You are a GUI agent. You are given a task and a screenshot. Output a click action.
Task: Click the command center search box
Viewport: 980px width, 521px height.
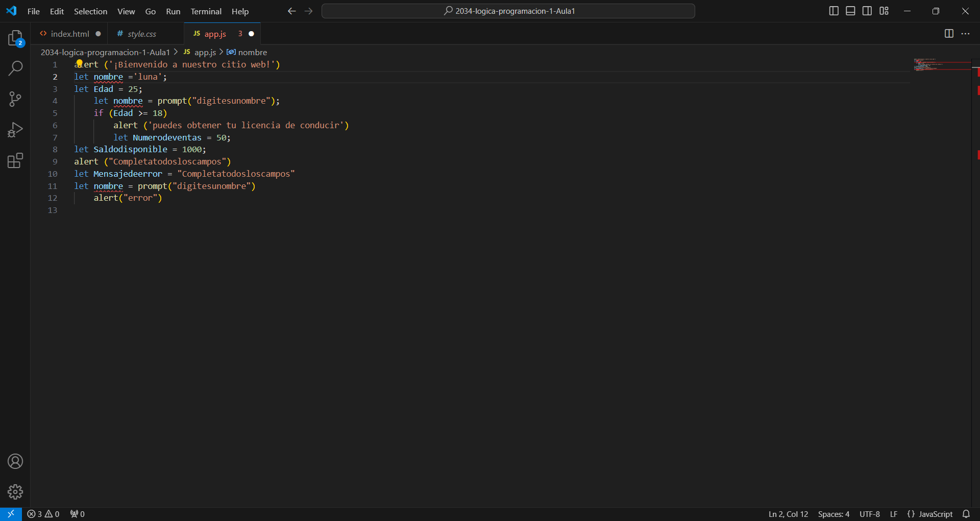click(508, 11)
